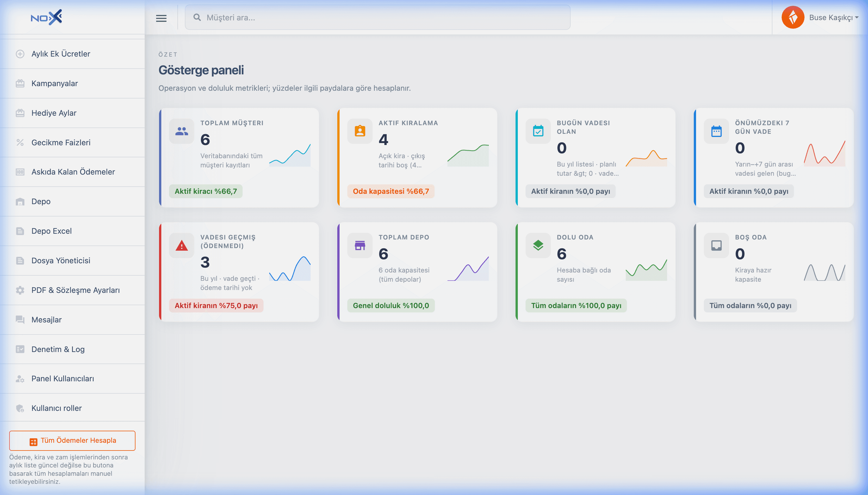Viewport: 868px width, 495px height.
Task: Click the Hesaba bağlı oda sayısı text
Action: pos(584,275)
